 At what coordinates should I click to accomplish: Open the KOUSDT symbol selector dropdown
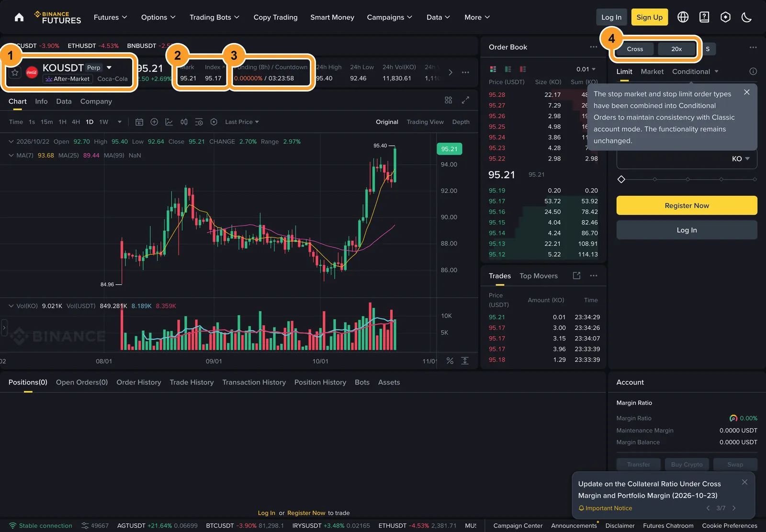pos(109,68)
